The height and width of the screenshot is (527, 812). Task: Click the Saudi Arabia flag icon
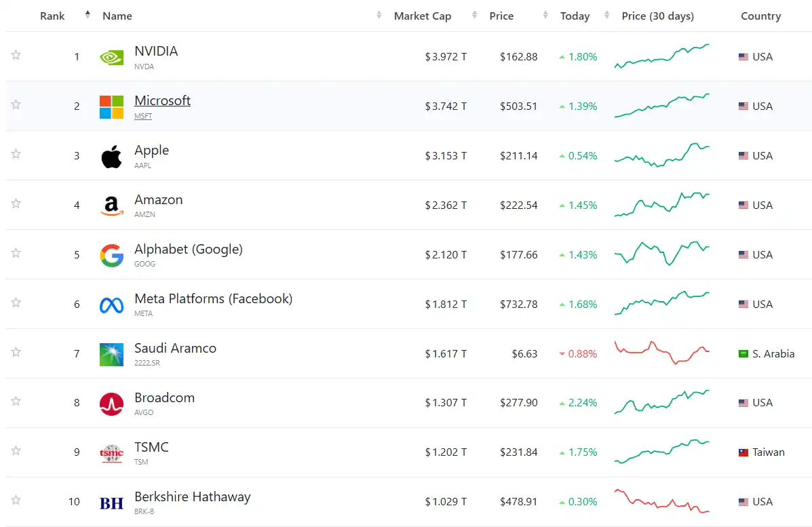tap(743, 354)
